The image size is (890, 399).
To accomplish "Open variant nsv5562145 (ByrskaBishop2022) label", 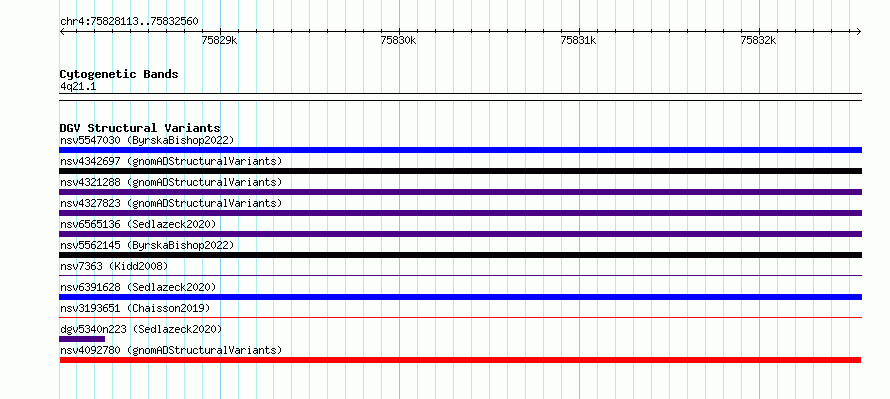I will coord(147,245).
